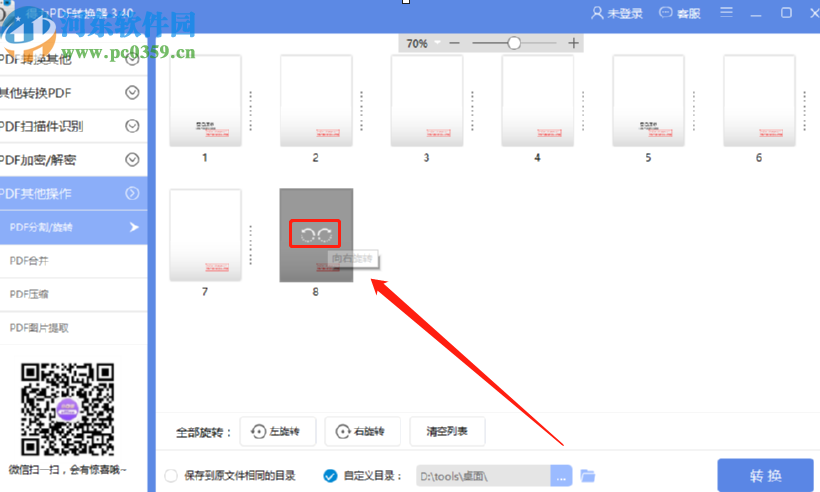Viewport: 820px width, 492px height.
Task: Select page 3 thumbnail
Action: pos(427,101)
